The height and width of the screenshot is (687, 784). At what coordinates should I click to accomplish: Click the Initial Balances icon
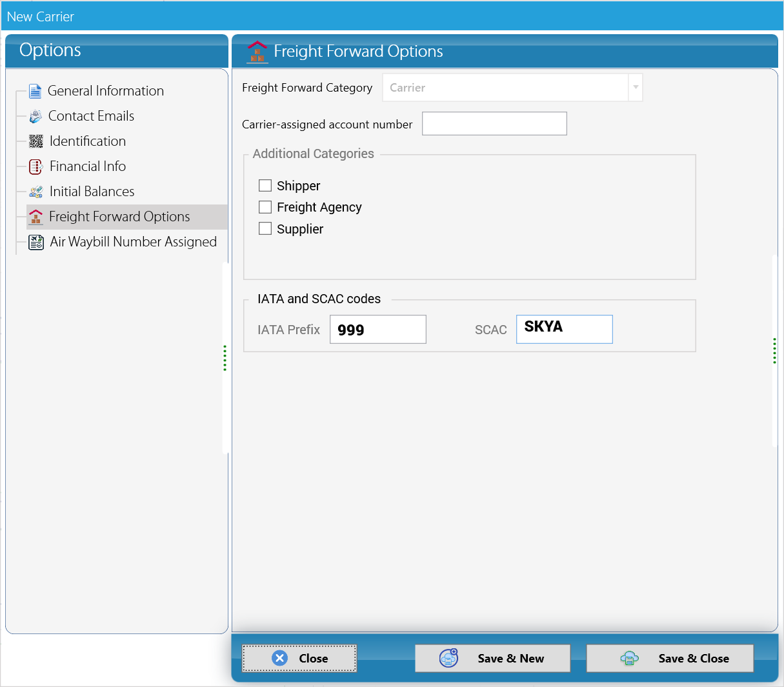(36, 192)
